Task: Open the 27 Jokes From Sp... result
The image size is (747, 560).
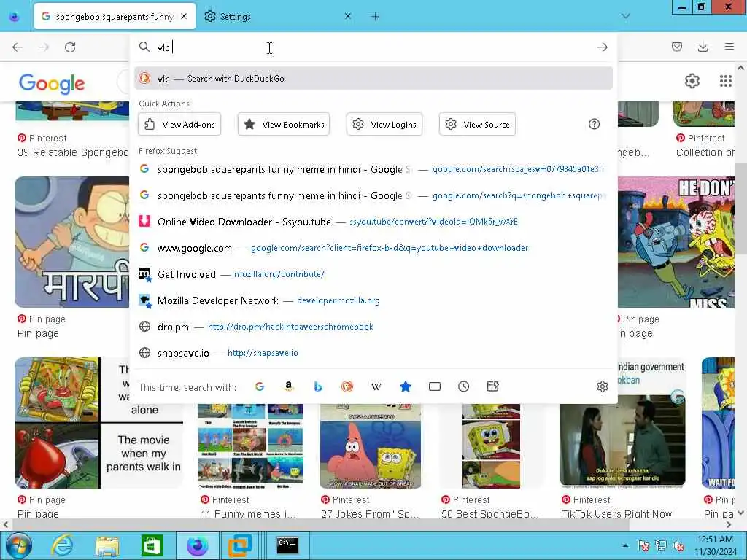Action: (370, 513)
